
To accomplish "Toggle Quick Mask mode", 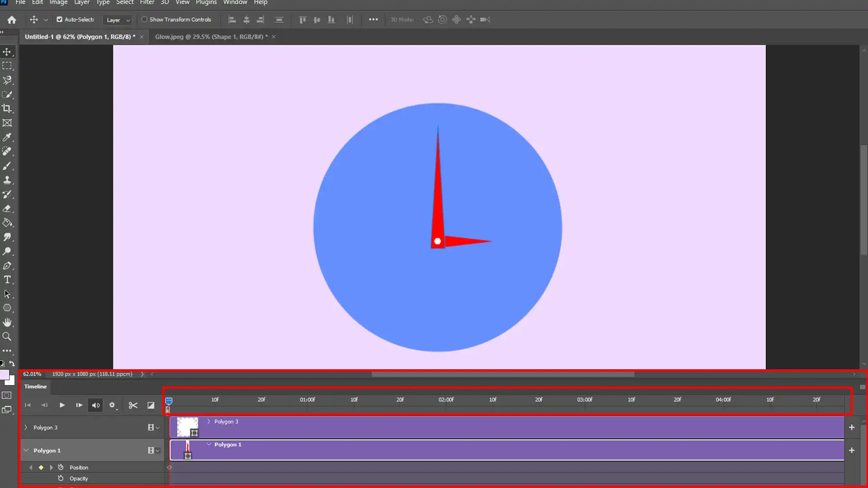I will [x=7, y=395].
